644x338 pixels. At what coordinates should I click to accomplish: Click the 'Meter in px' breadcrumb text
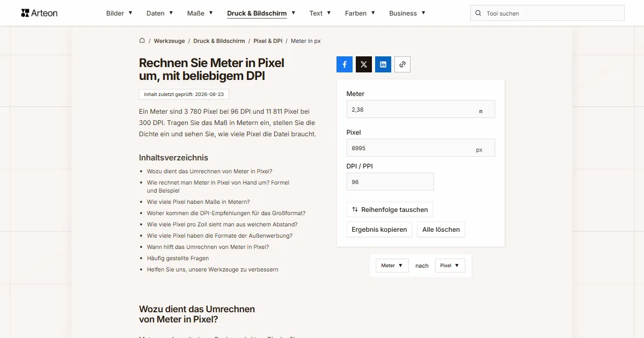306,41
